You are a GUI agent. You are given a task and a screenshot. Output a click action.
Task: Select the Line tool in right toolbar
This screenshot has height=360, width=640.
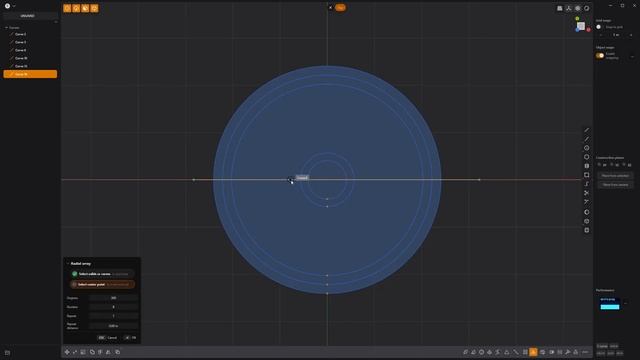(587, 130)
